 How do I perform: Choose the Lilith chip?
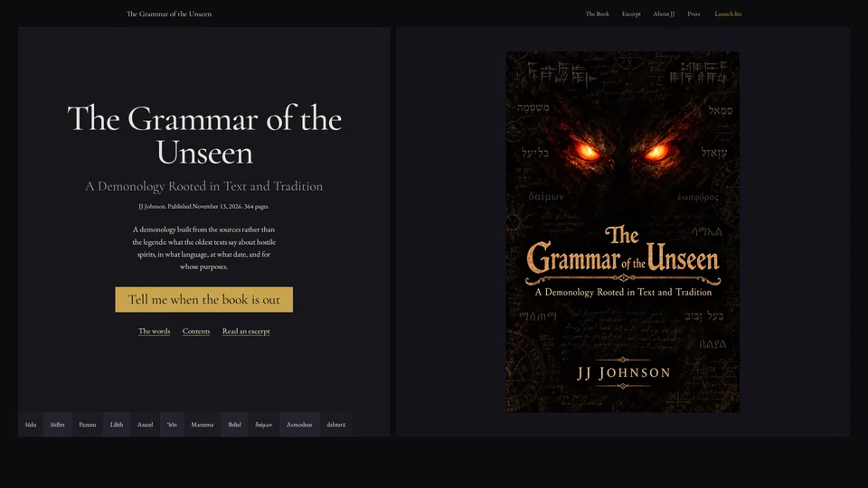[117, 425]
